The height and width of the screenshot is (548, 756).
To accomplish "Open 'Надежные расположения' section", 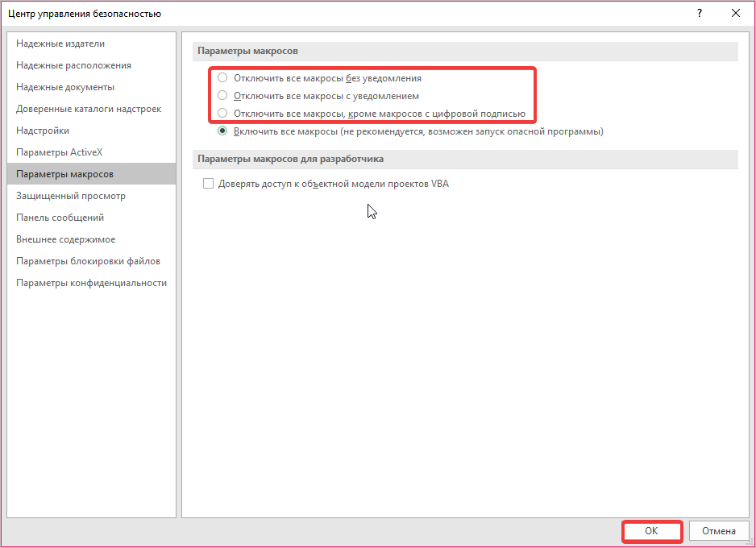I will pos(73,65).
